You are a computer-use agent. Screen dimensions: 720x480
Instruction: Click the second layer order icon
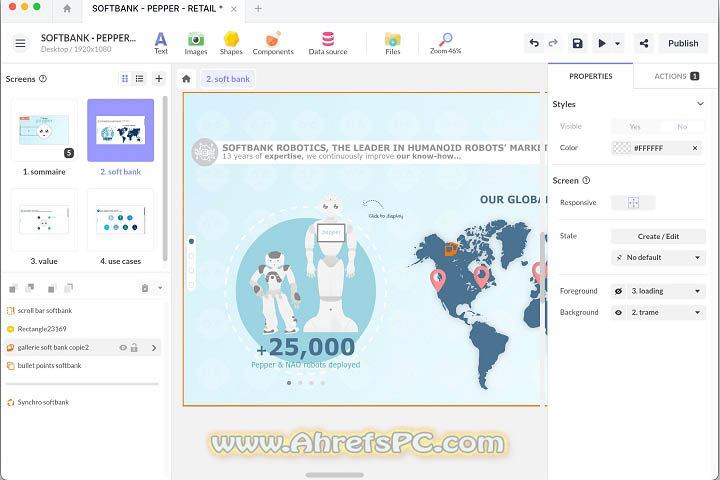(x=30, y=288)
